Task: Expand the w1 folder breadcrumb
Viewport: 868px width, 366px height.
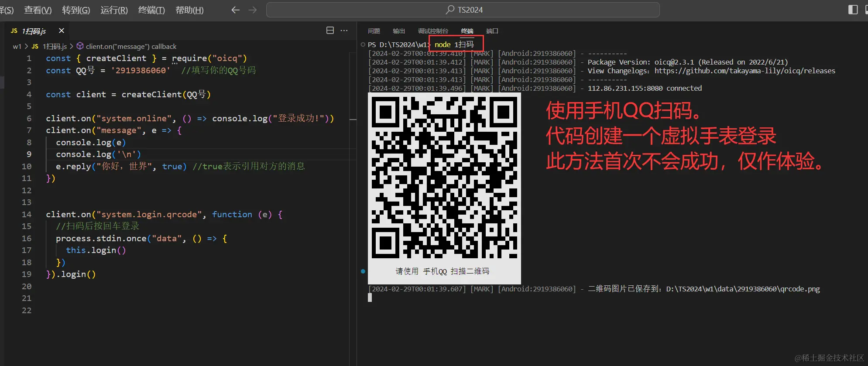Action: [17, 46]
